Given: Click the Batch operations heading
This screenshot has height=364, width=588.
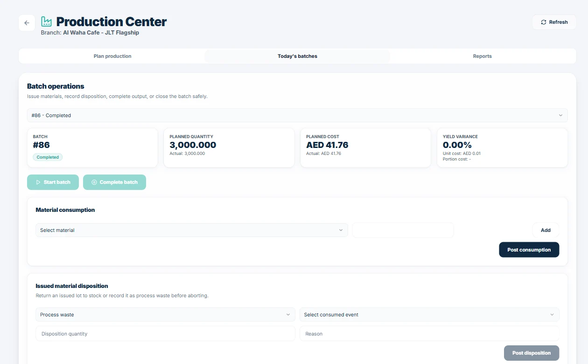Looking at the screenshot, I should tap(56, 86).
